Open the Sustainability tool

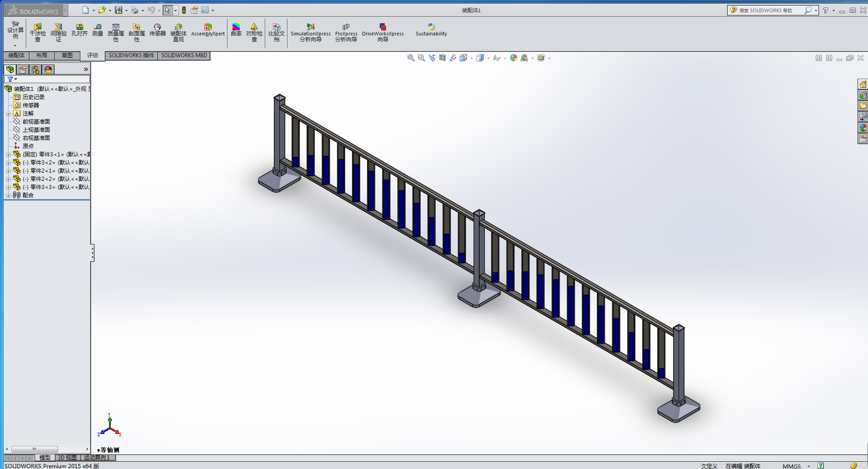[x=431, y=30]
